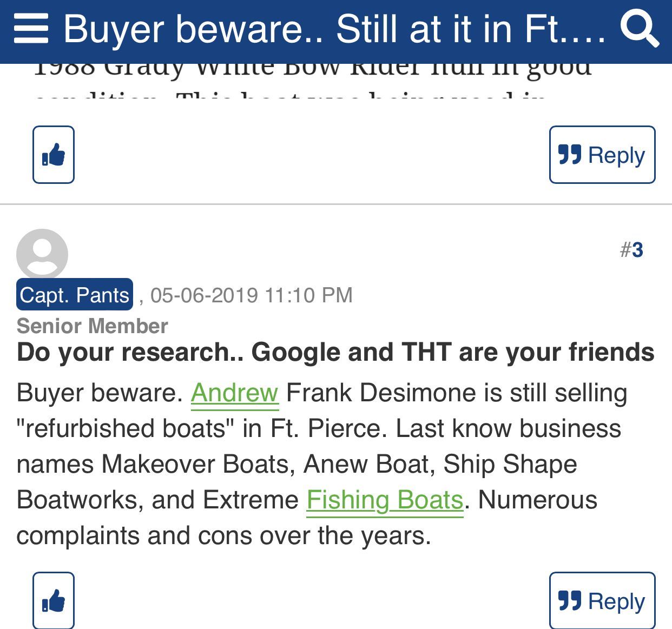Image resolution: width=672 pixels, height=629 pixels.
Task: Follow the green 'Andrew' link
Action: pos(234,393)
